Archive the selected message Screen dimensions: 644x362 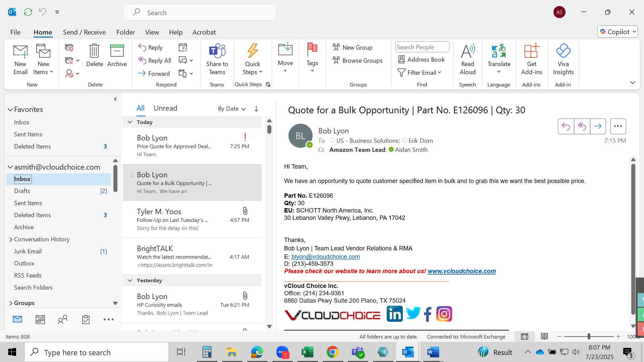point(117,56)
